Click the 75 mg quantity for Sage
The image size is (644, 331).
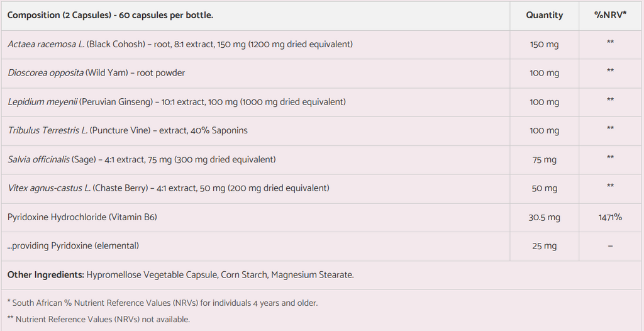[x=544, y=160]
